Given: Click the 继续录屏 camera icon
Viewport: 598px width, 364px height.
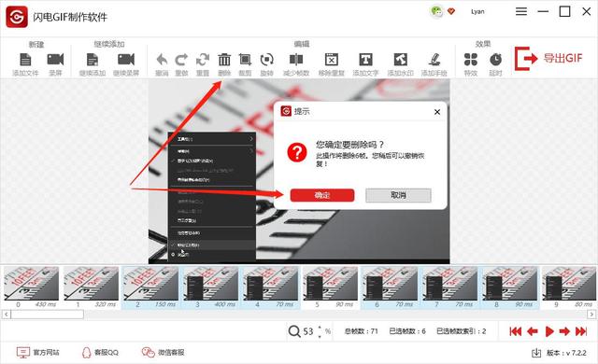Looking at the screenshot, I should pyautogui.click(x=126, y=60).
